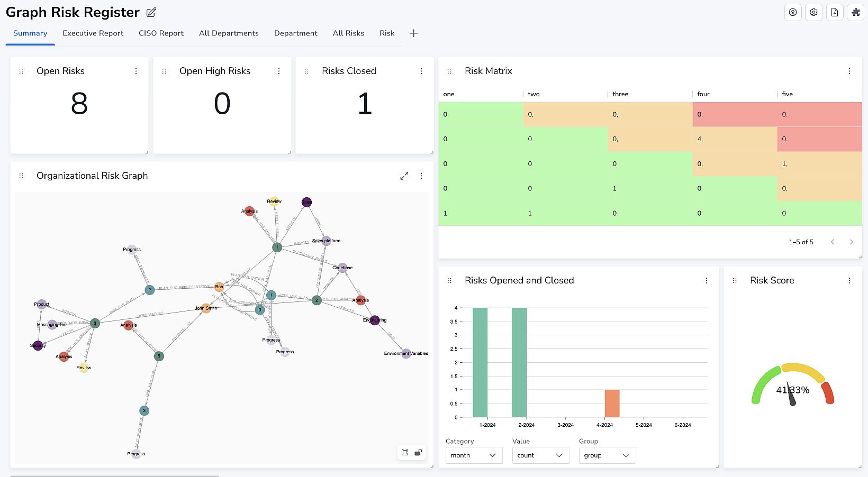Click the Risk Matrix cell showing 4,

tap(735, 139)
